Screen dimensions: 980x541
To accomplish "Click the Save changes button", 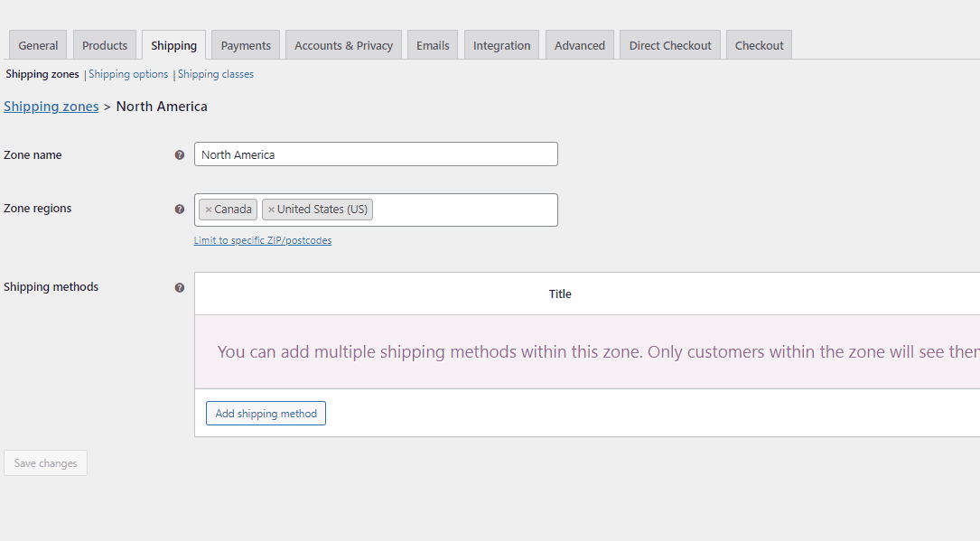I will [46, 463].
